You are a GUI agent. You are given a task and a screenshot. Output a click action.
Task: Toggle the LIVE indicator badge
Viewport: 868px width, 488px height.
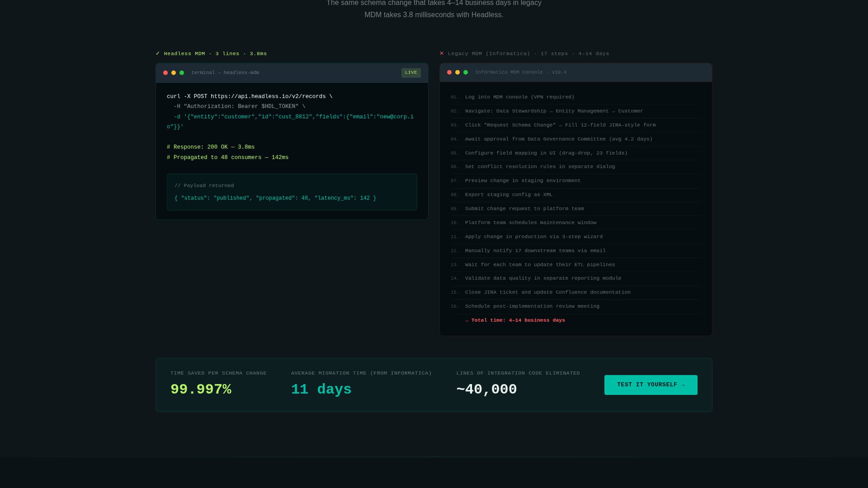pos(410,72)
